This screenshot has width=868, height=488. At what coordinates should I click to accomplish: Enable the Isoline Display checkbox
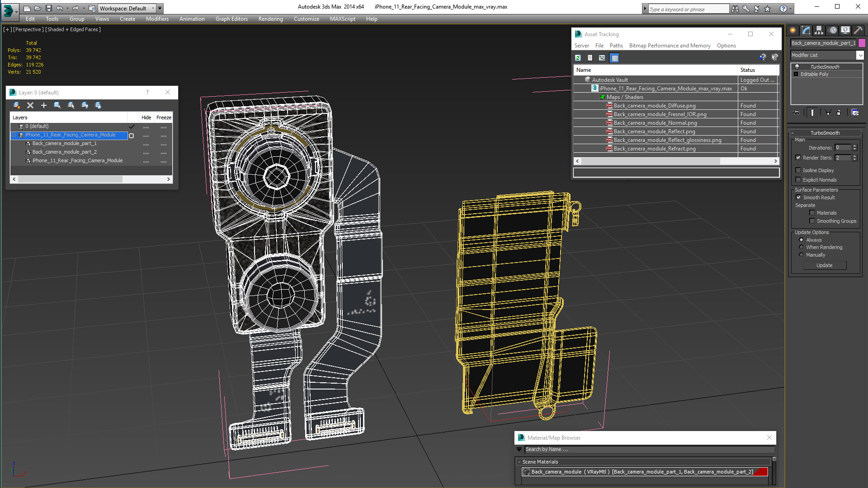click(x=798, y=170)
